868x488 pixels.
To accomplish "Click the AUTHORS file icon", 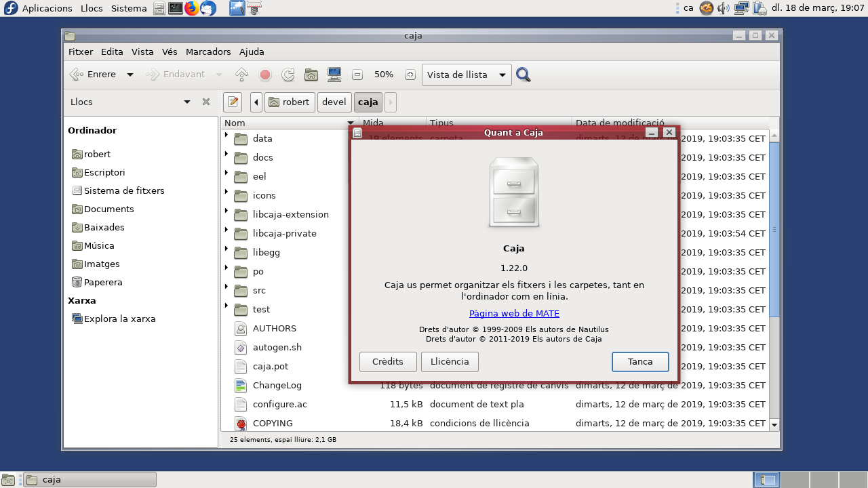I will click(241, 329).
